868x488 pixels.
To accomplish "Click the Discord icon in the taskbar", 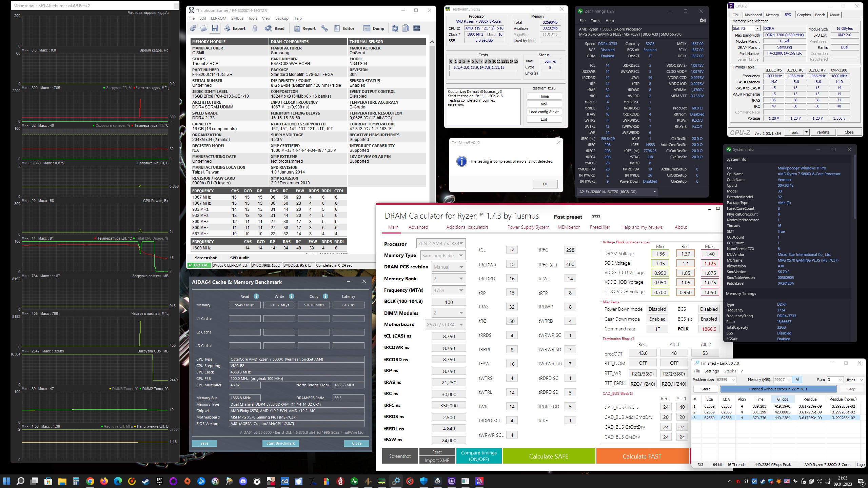I will tap(243, 481).
